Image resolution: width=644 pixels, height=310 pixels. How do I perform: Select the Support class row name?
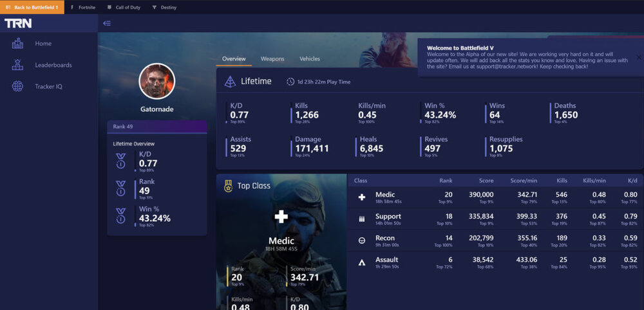(x=388, y=217)
